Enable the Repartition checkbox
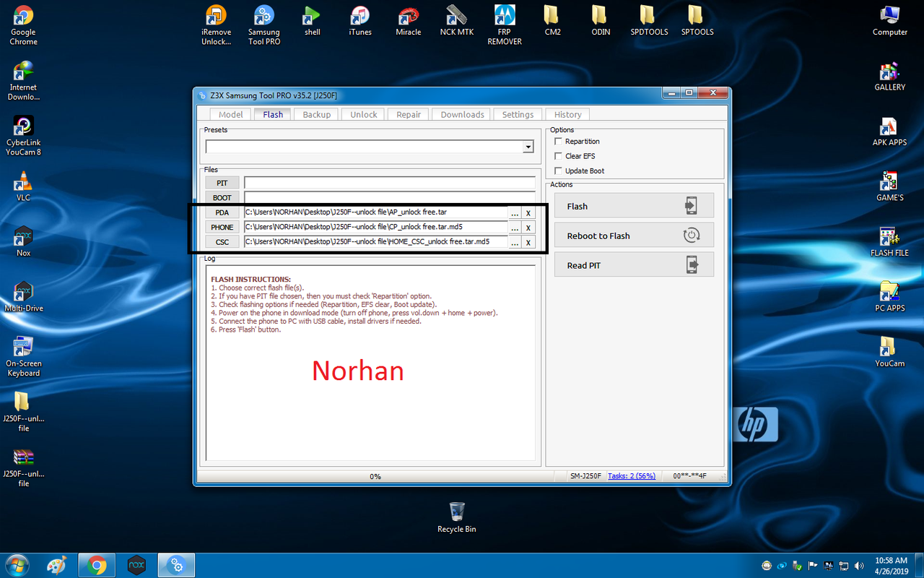Image resolution: width=924 pixels, height=578 pixels. click(x=558, y=142)
